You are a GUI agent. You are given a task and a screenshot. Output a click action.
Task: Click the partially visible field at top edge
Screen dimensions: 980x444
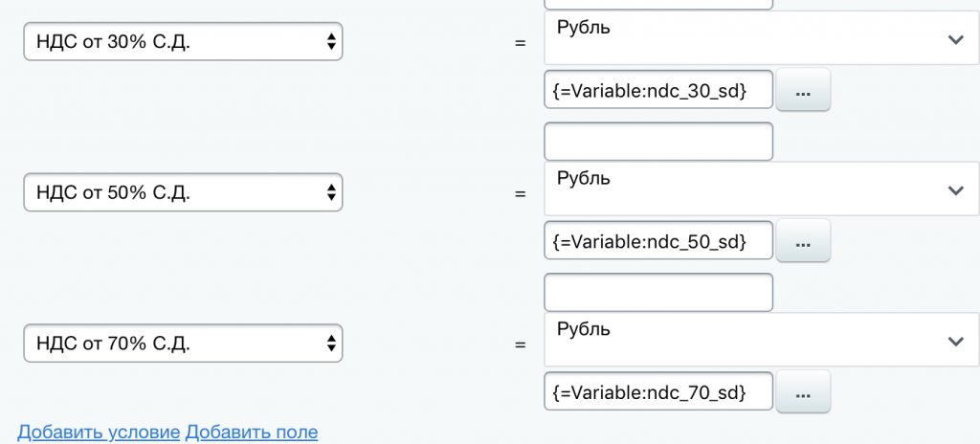coord(657,4)
